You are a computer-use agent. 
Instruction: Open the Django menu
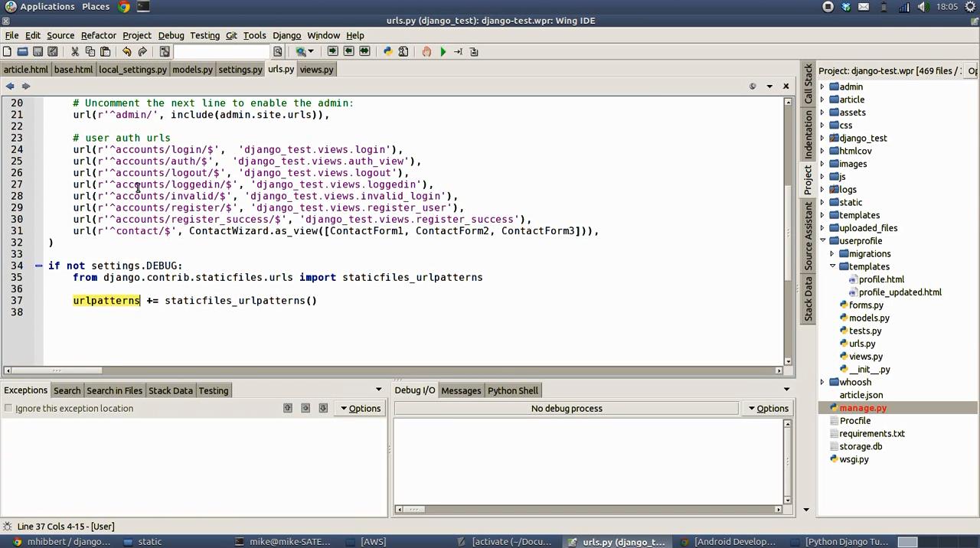point(286,35)
